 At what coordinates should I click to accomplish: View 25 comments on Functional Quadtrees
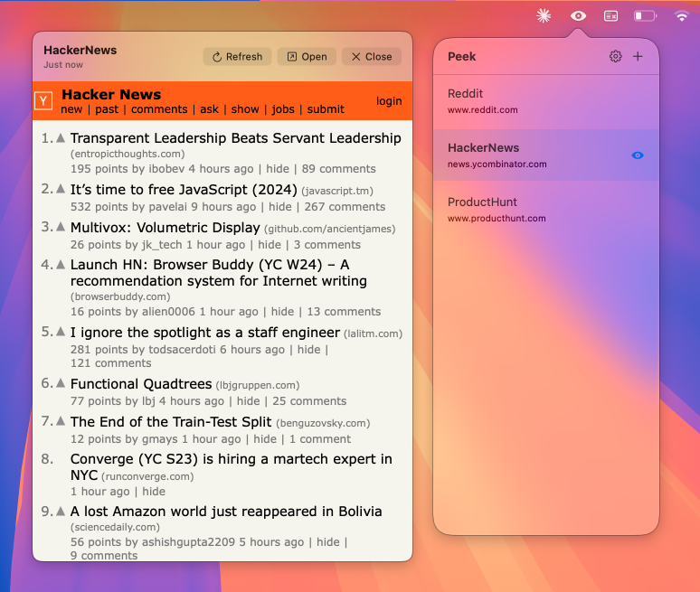tap(309, 401)
